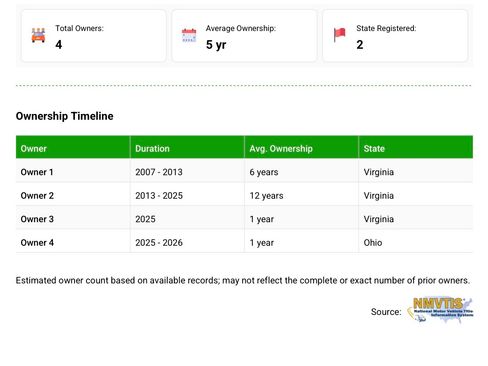Click the red flag icon beside State Registered
Screen dimensions: 488x366
(340, 35)
